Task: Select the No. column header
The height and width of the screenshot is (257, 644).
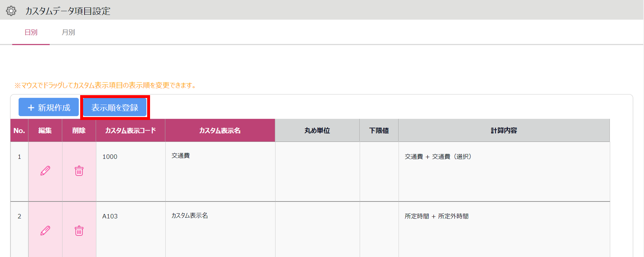Action: tap(19, 130)
